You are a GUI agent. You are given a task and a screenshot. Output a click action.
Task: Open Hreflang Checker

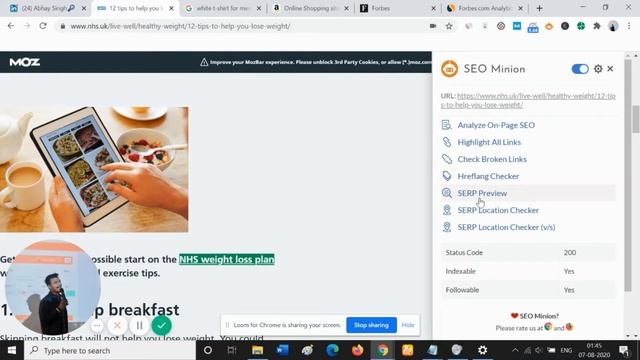coord(488,176)
